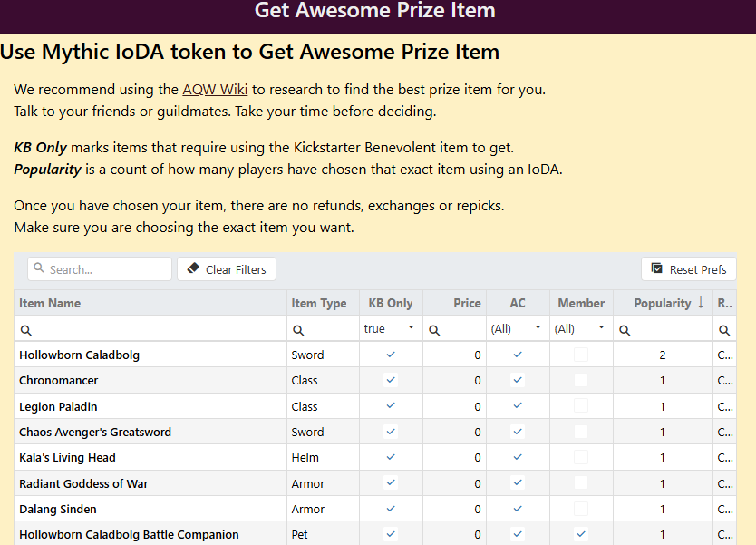This screenshot has width=756, height=545.
Task: Sort by the Item Name column header
Action: click(150, 303)
